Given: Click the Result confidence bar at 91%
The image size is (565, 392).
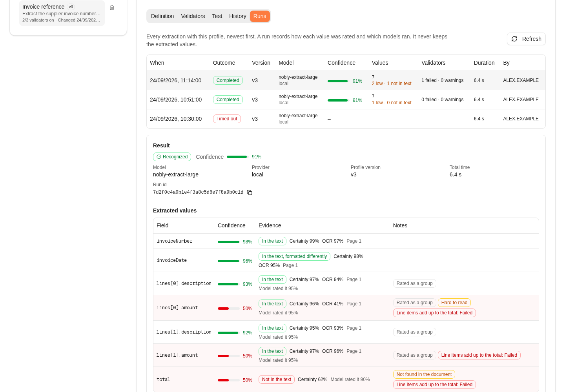Looking at the screenshot, I should (x=237, y=157).
